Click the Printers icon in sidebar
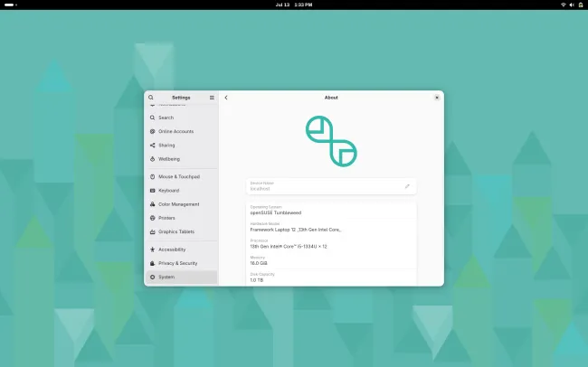 pos(152,218)
